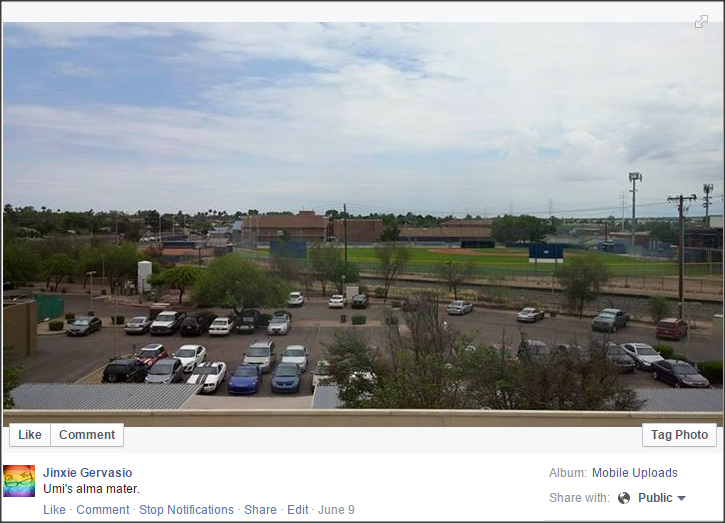Click the Comment button under the photo
Screen dimensions: 725x523
(x=87, y=435)
